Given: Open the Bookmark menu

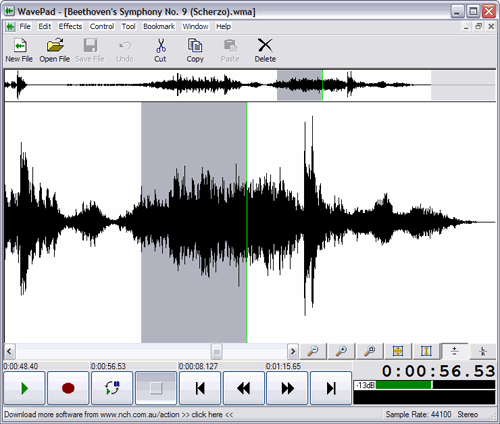Looking at the screenshot, I should [159, 26].
